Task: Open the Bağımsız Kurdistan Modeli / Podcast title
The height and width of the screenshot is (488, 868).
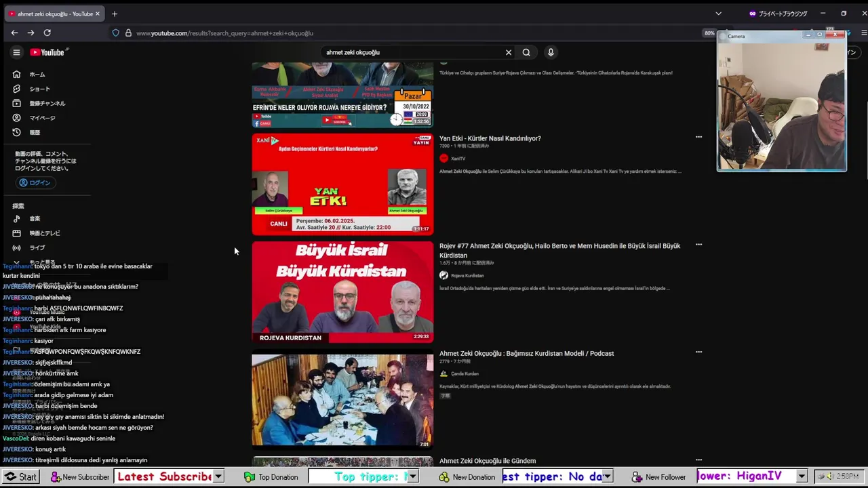Action: (526, 353)
